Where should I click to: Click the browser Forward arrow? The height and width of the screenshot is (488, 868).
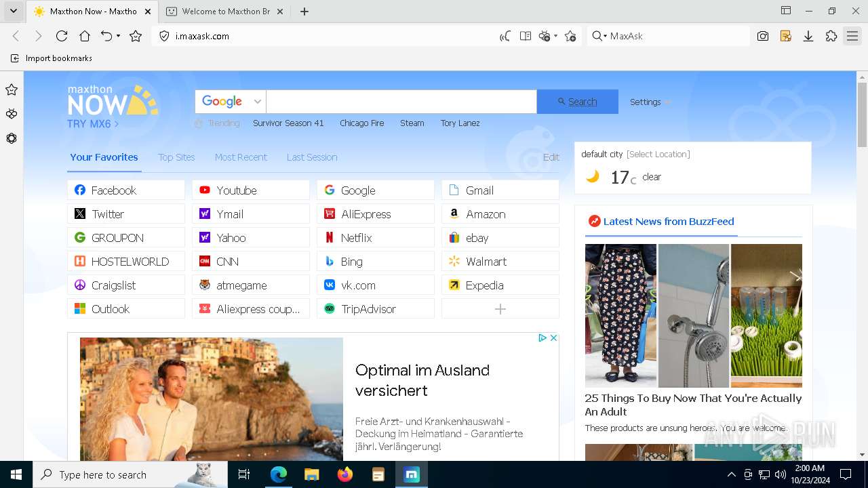pyautogui.click(x=39, y=36)
